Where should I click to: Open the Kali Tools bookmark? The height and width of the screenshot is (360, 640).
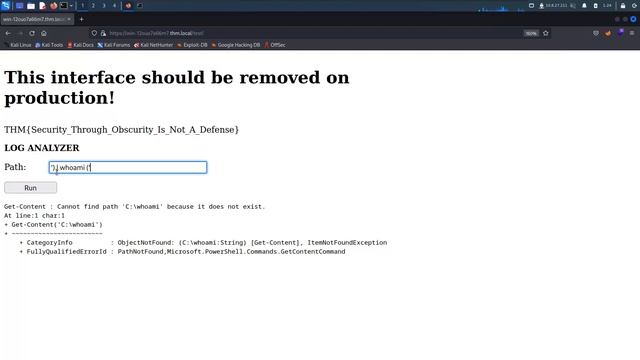point(49,45)
